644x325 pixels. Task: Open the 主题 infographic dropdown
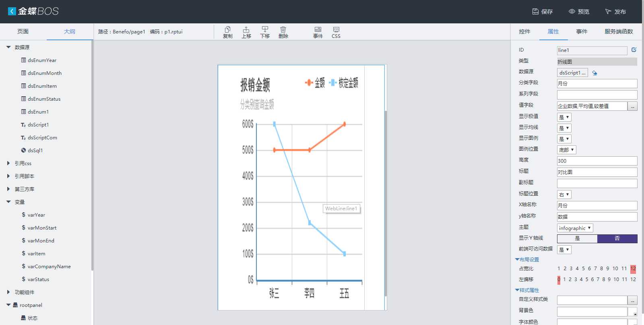pyautogui.click(x=575, y=228)
